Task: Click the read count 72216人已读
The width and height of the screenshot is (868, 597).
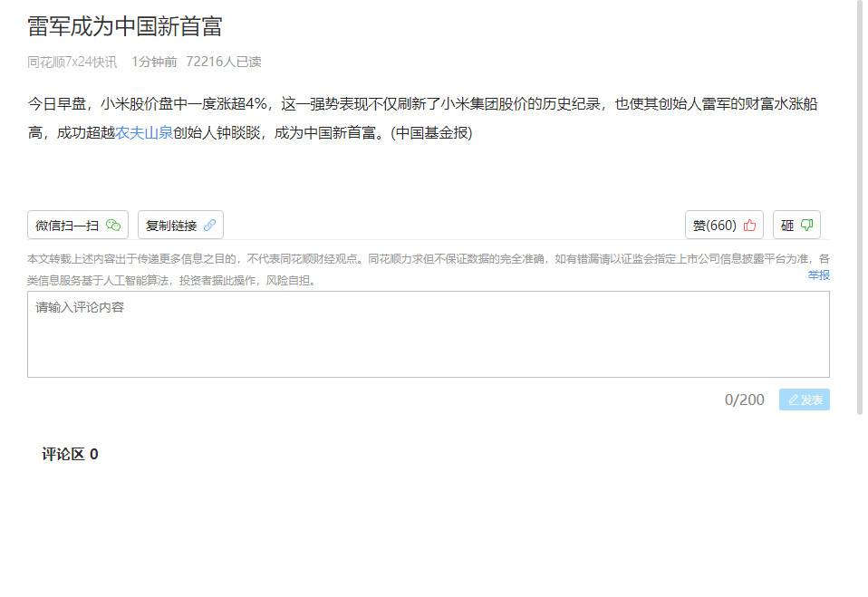Action: tap(224, 62)
